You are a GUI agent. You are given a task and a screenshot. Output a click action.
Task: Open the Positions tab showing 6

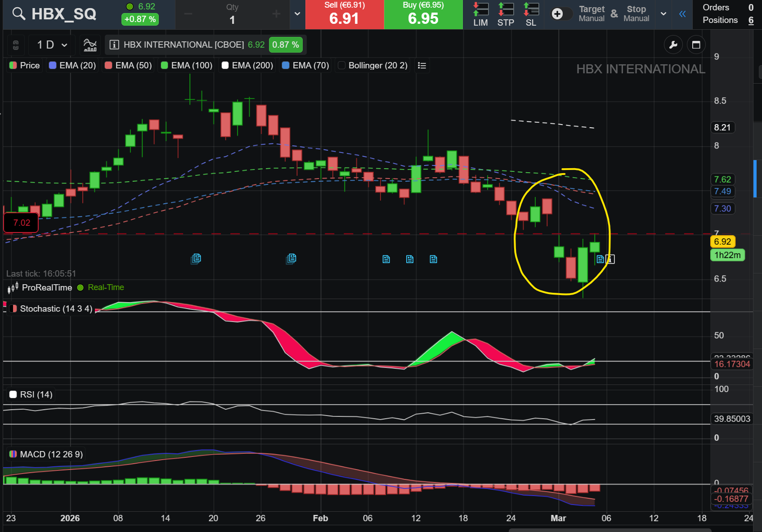pyautogui.click(x=728, y=20)
